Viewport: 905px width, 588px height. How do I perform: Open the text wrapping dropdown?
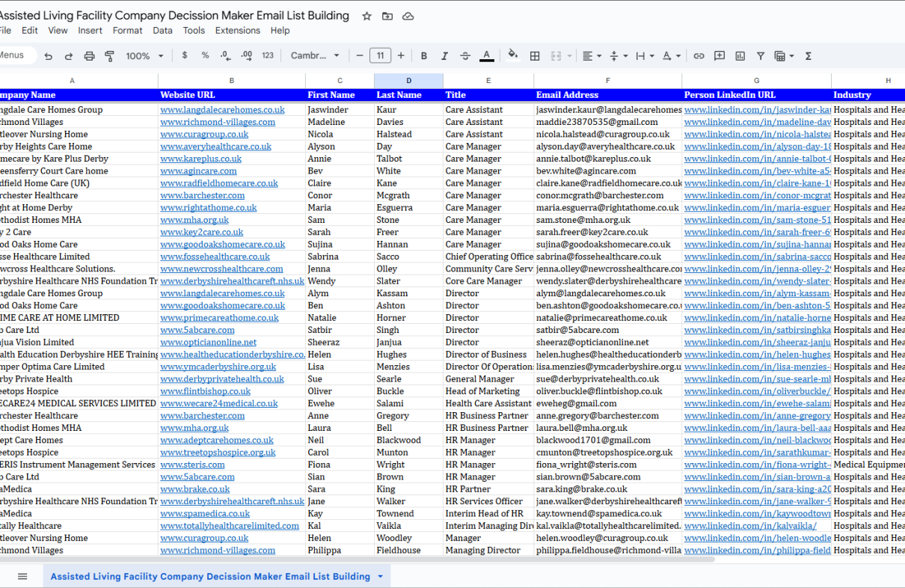pyautogui.click(x=645, y=56)
